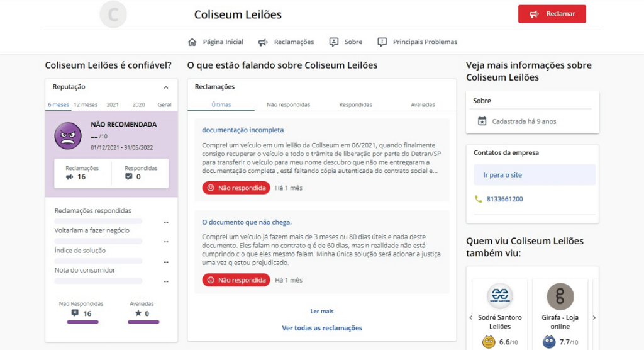The width and height of the screenshot is (644, 350).
Task: Click the 6.6 rating face icon
Action: point(489,342)
